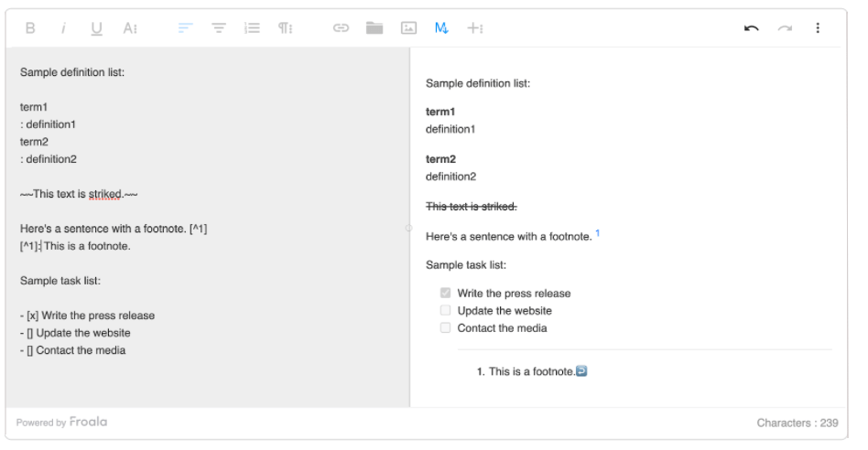
Task: Click the footnote superscript 1 link
Action: (x=598, y=234)
